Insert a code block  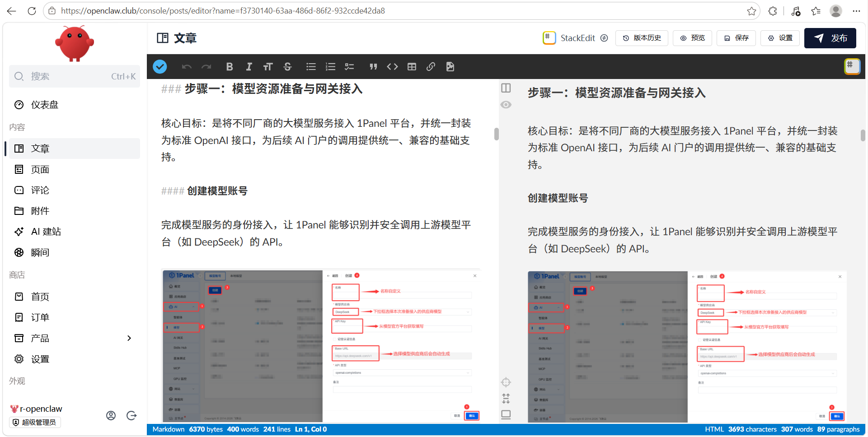point(392,67)
